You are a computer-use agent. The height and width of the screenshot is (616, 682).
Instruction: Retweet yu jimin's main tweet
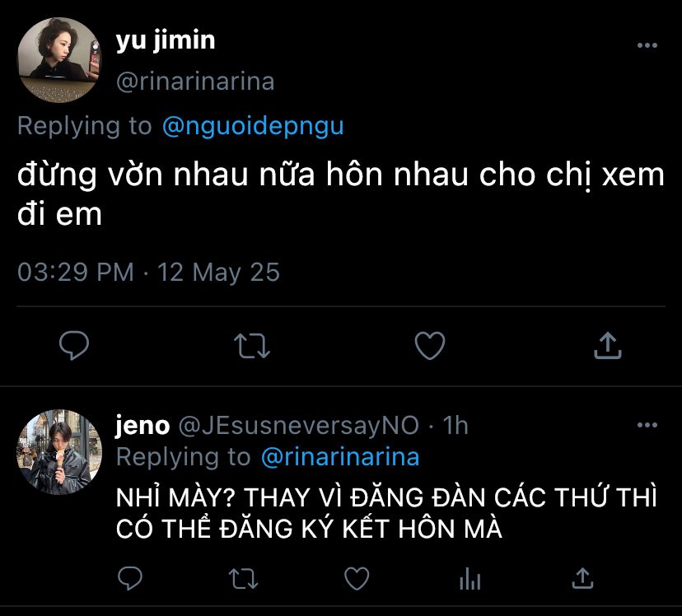252,346
